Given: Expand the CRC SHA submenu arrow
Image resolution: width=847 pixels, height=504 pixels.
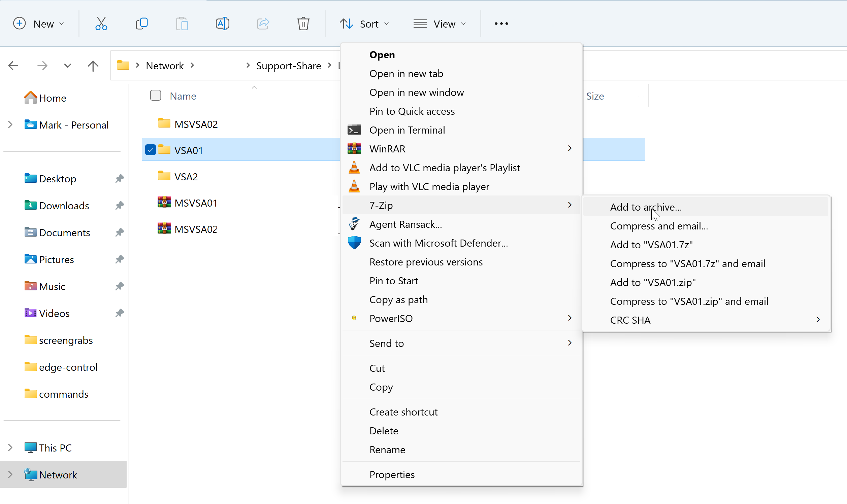Looking at the screenshot, I should coord(818,320).
